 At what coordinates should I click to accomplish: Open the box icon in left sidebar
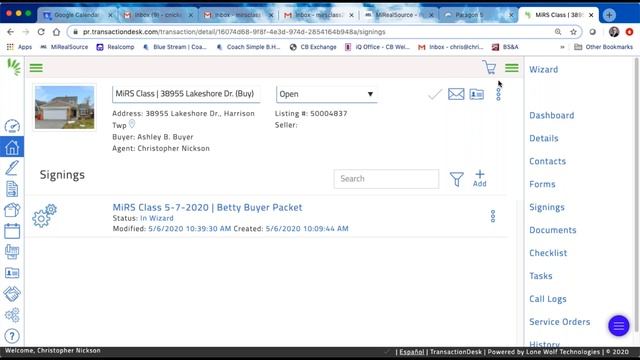[x=12, y=210]
